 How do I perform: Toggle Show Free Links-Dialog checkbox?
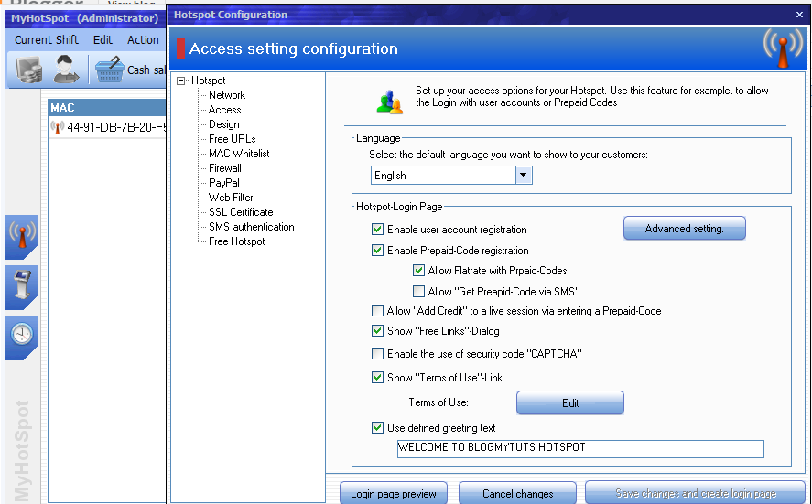[377, 330]
